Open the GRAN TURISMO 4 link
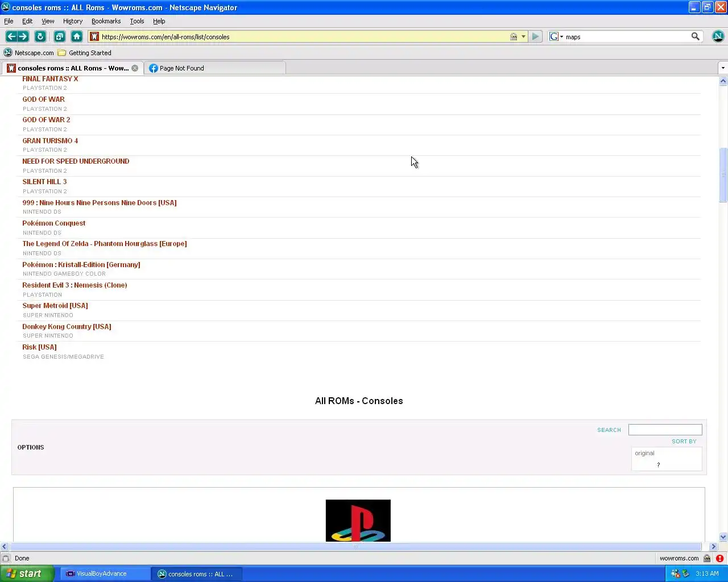 50,141
